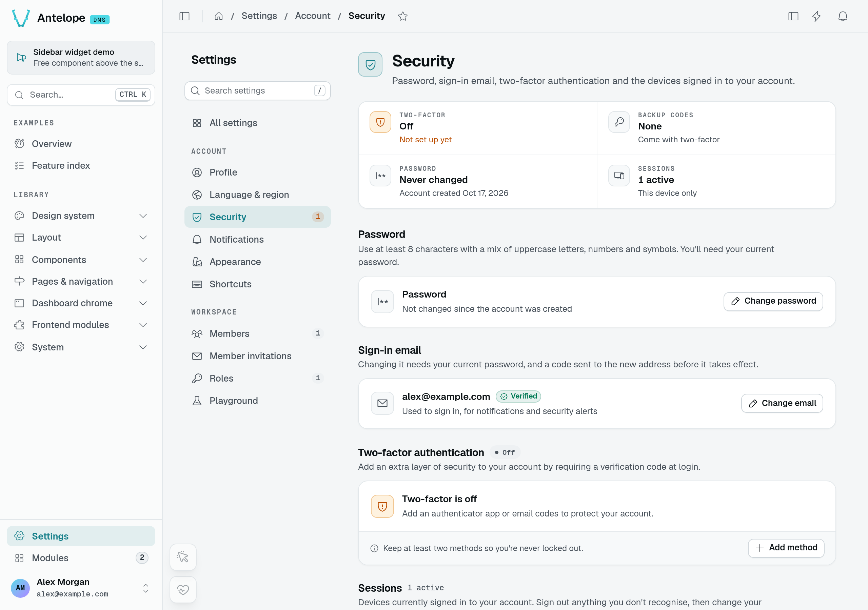Screen dimensions: 868x610
Task: Go to home via breadcrumb icon
Action: click(218, 16)
